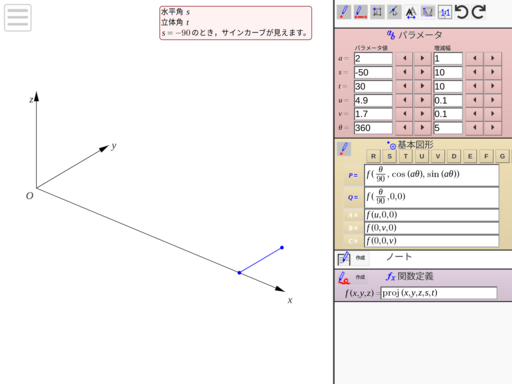This screenshot has height=384, width=512.
Task: Select the point drawing pencil tool
Action: click(344, 12)
